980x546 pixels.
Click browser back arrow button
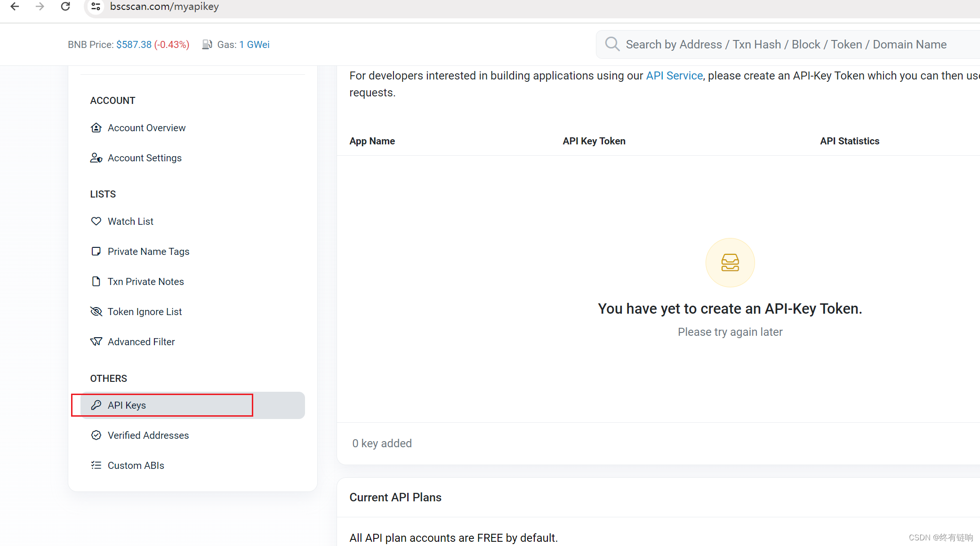(15, 7)
